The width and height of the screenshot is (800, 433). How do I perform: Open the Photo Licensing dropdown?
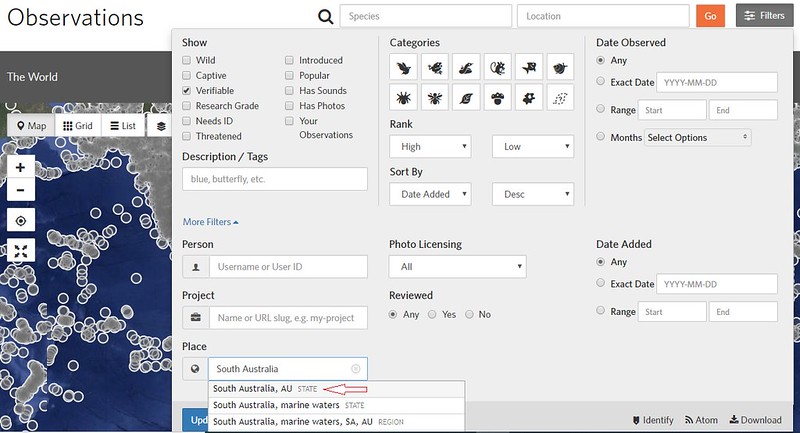457,267
